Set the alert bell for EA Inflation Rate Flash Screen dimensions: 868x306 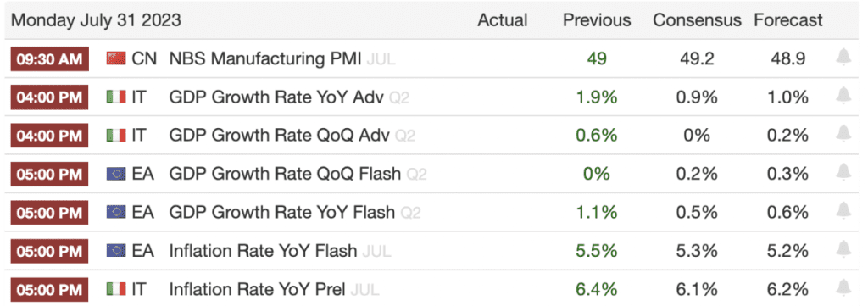(x=843, y=249)
